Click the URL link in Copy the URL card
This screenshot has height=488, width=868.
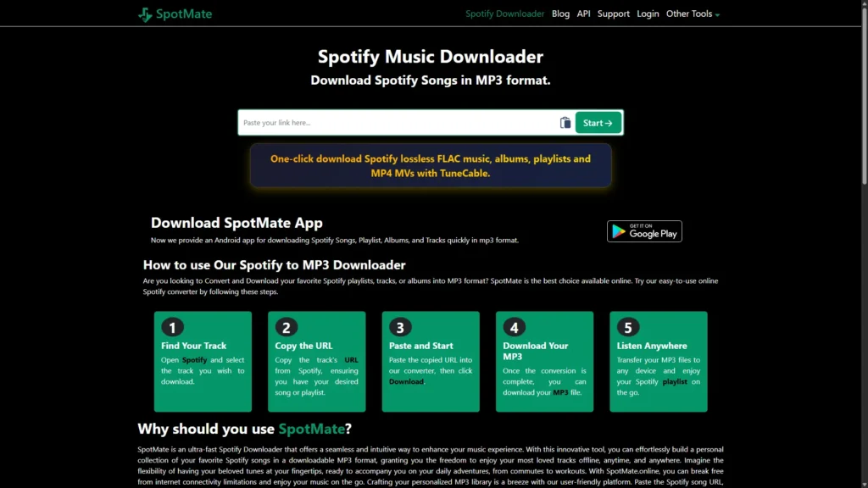[x=351, y=359]
